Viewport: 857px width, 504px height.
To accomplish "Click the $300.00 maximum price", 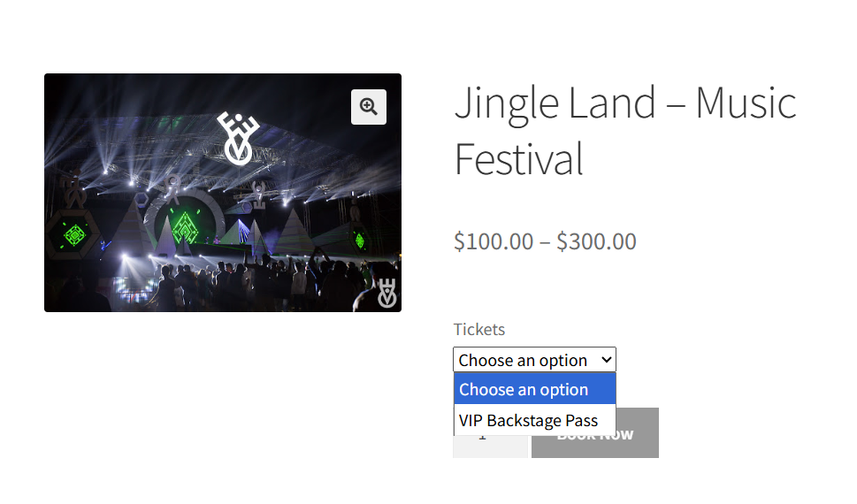I will click(x=596, y=241).
